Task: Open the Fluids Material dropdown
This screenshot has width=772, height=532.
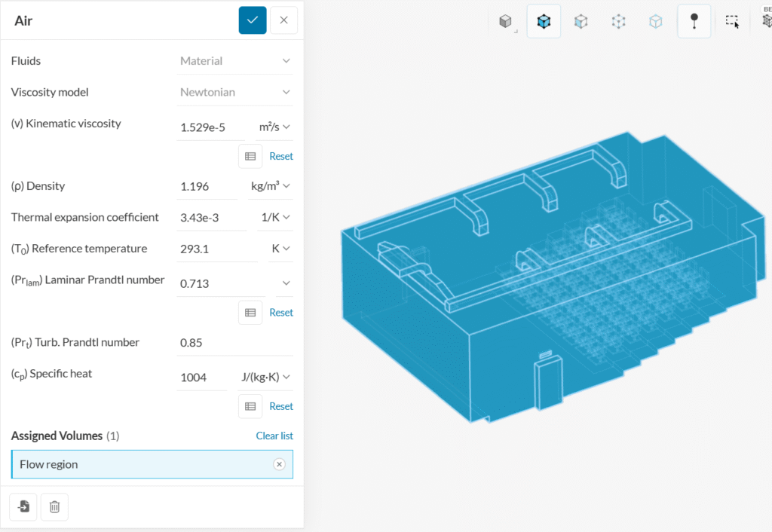Action: click(x=235, y=60)
